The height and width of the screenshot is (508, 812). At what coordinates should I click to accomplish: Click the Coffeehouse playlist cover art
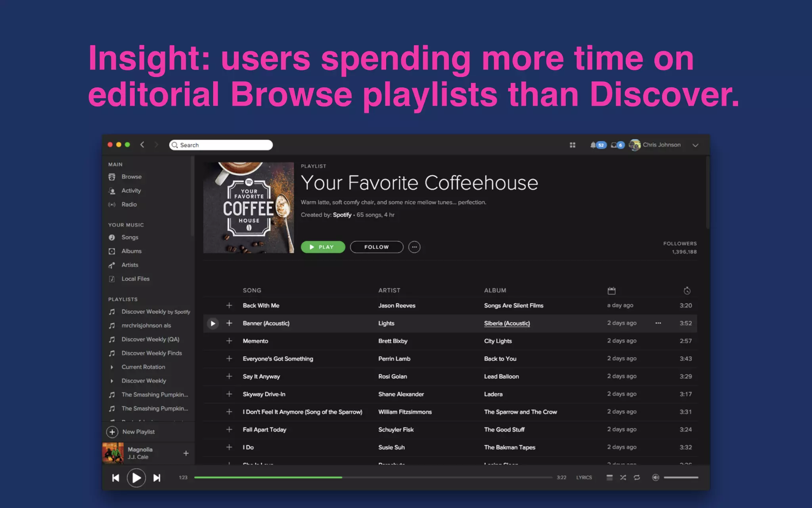click(249, 208)
